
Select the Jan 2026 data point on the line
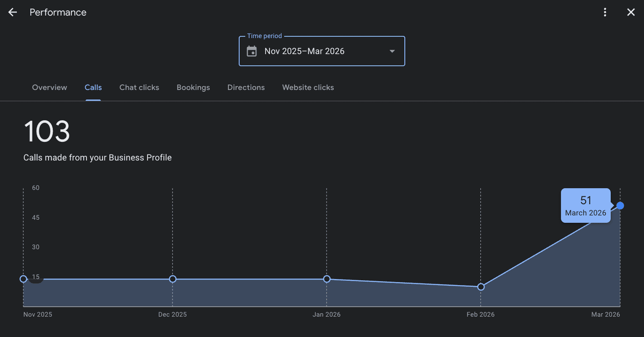point(327,279)
